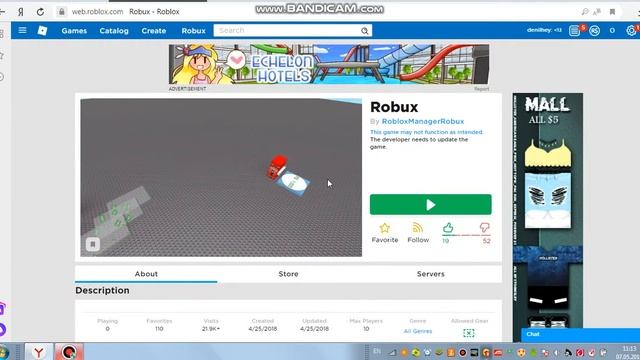Click the Description heading
The height and width of the screenshot is (360, 640).
(102, 290)
